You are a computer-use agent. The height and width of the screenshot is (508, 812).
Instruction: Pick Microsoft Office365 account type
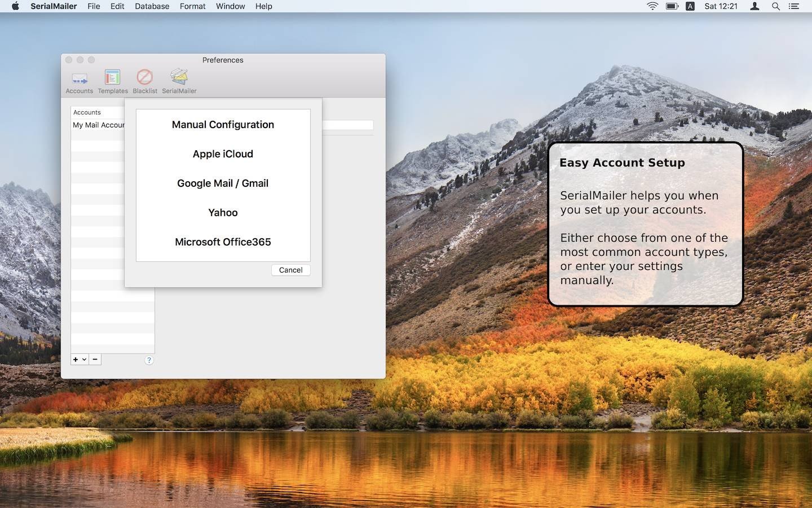pyautogui.click(x=223, y=242)
